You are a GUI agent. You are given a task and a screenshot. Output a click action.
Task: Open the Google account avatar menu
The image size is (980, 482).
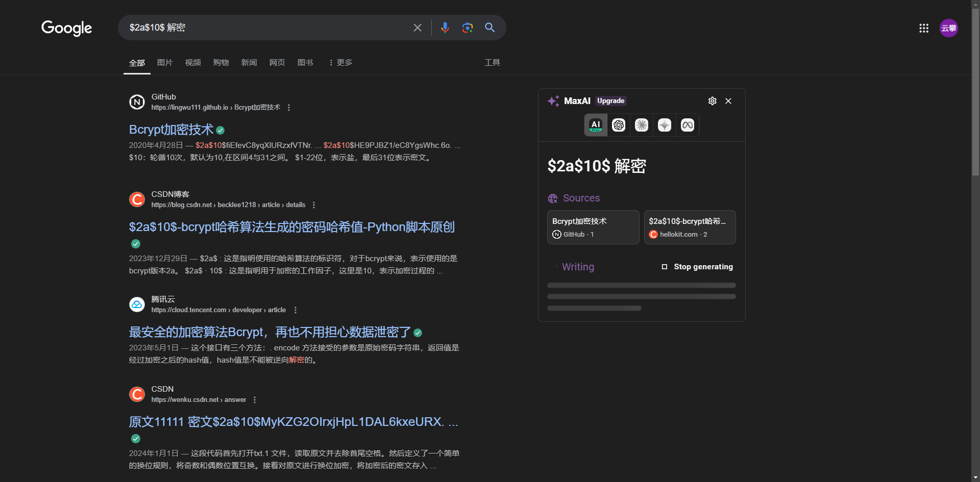click(x=949, y=28)
